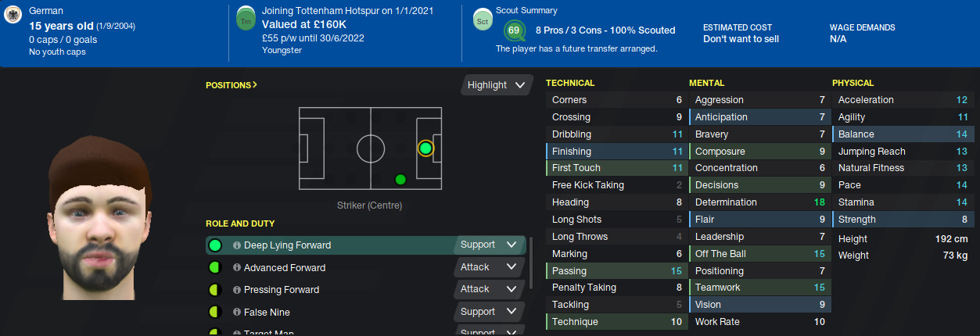Viewport: 980px width, 336px height.
Task: Click the scout rating 69 icon
Action: click(514, 30)
